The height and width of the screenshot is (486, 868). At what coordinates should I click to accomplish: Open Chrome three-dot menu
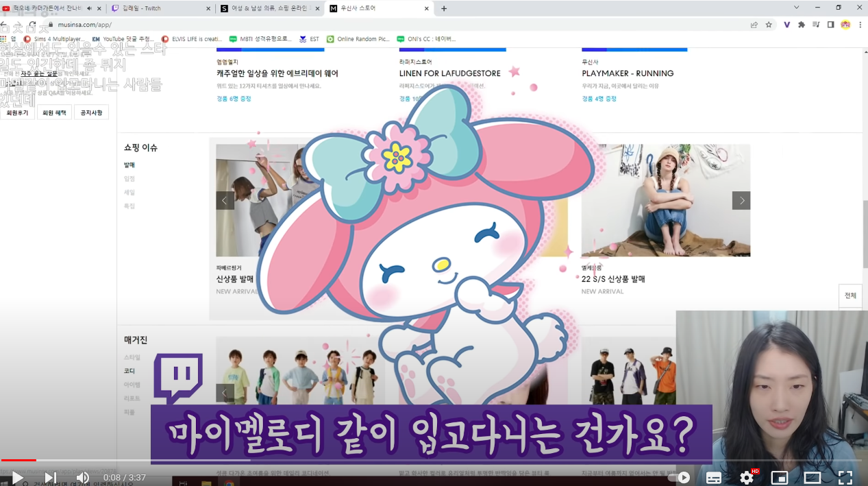coord(860,25)
